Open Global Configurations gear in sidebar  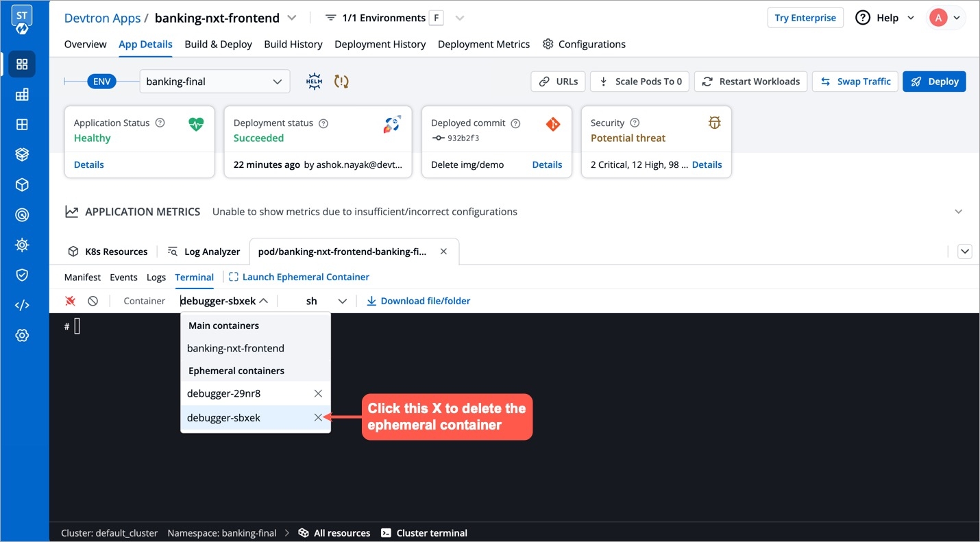pos(22,335)
